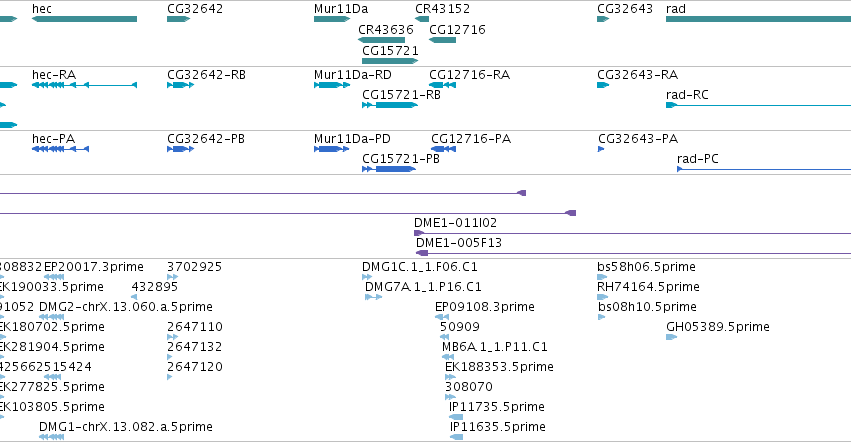This screenshot has height=442, width=851.
Task: Click the hec-RA transcript
Action: tap(85, 85)
